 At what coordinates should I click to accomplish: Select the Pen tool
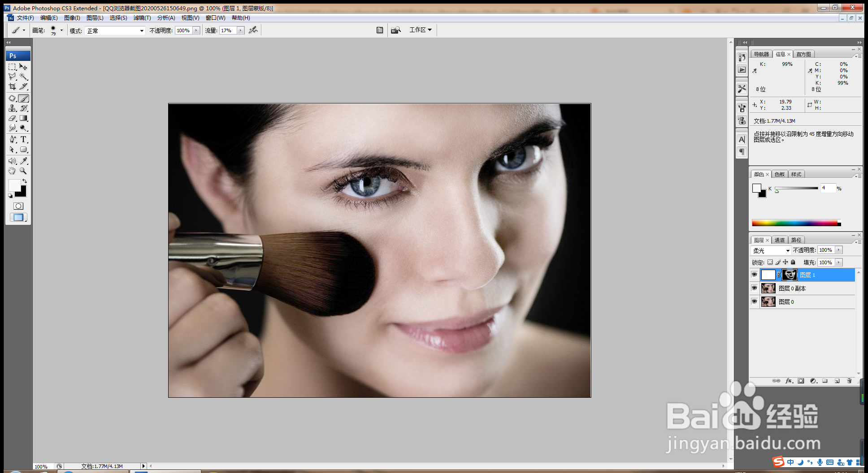[x=13, y=139]
